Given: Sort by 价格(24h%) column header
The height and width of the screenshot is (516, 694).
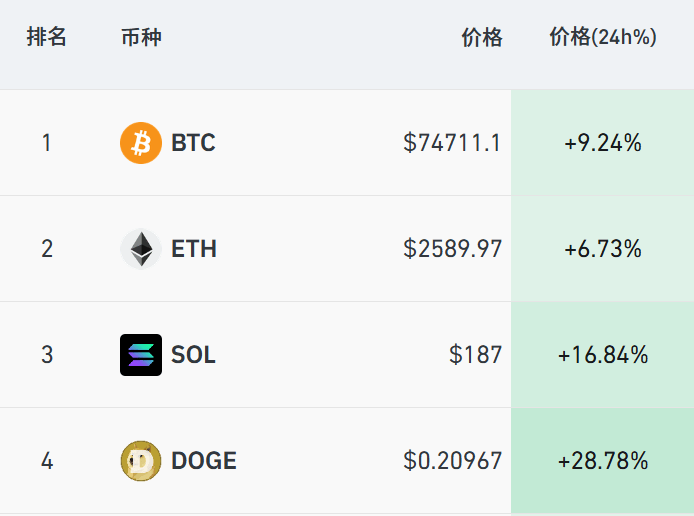Looking at the screenshot, I should pos(603,37).
